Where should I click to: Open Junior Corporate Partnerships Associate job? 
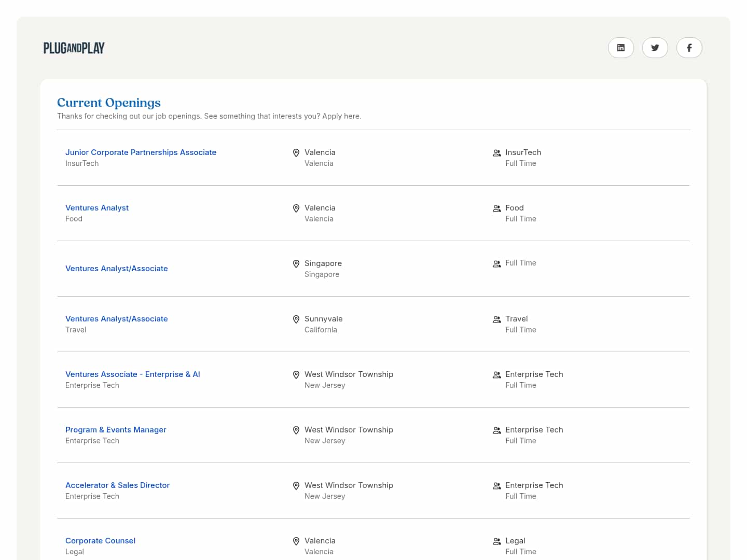coord(141,152)
